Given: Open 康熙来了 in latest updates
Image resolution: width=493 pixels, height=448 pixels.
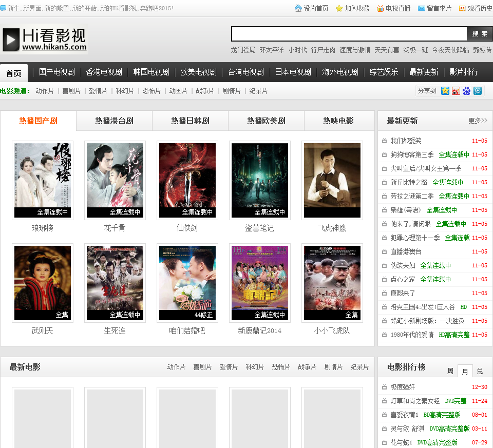Looking at the screenshot, I should click(403, 293).
